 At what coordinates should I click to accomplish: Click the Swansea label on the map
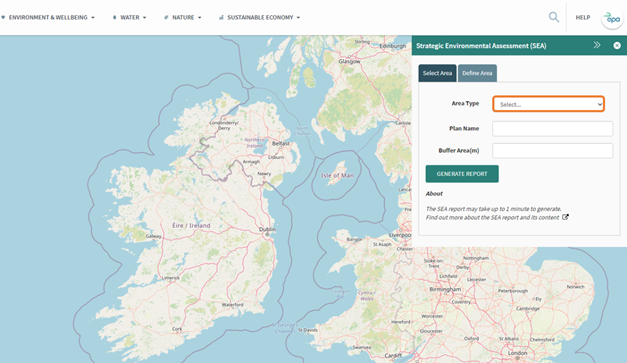click(x=362, y=347)
